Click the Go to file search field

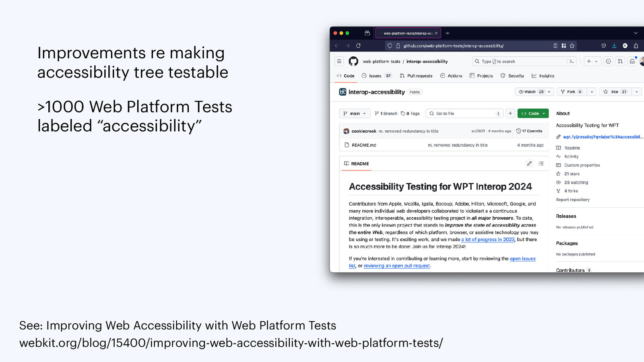(x=464, y=113)
